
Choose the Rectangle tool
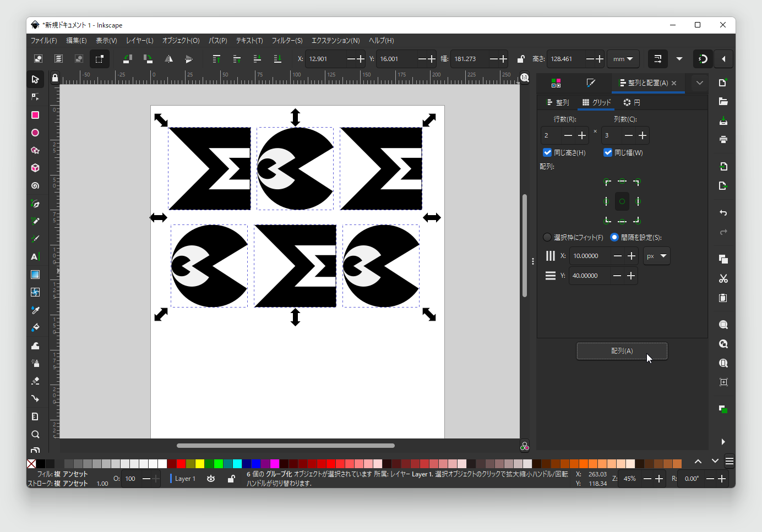(x=35, y=115)
